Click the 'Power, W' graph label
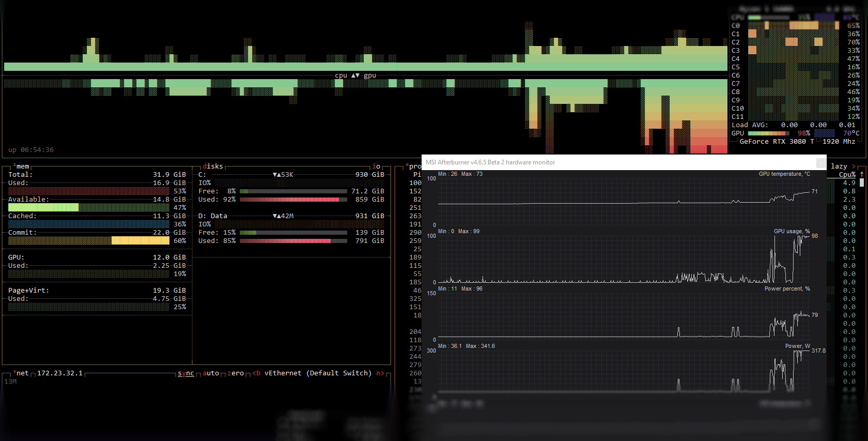The height and width of the screenshot is (441, 868). tap(798, 346)
